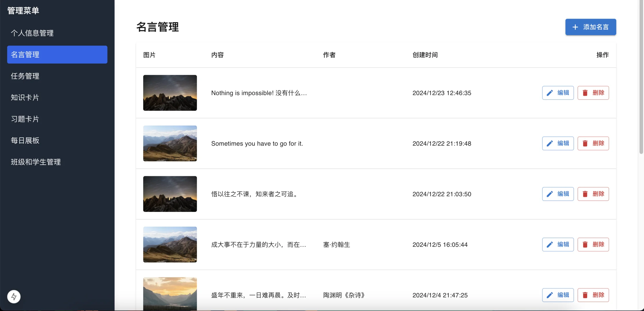Click the mountain thumbnail of the first quote row
The height and width of the screenshot is (311, 644).
(x=170, y=93)
